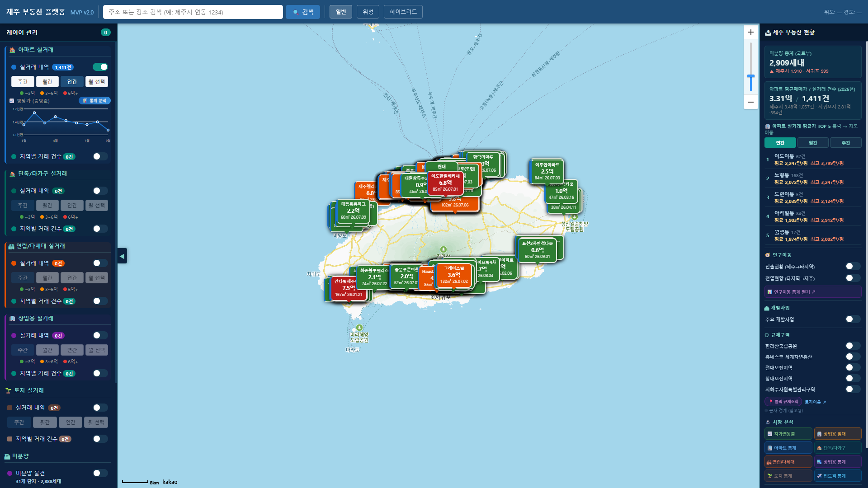Viewport: 868px width, 488px height.
Task: Click the icon beside 개발사업 heading
Action: coord(767,308)
